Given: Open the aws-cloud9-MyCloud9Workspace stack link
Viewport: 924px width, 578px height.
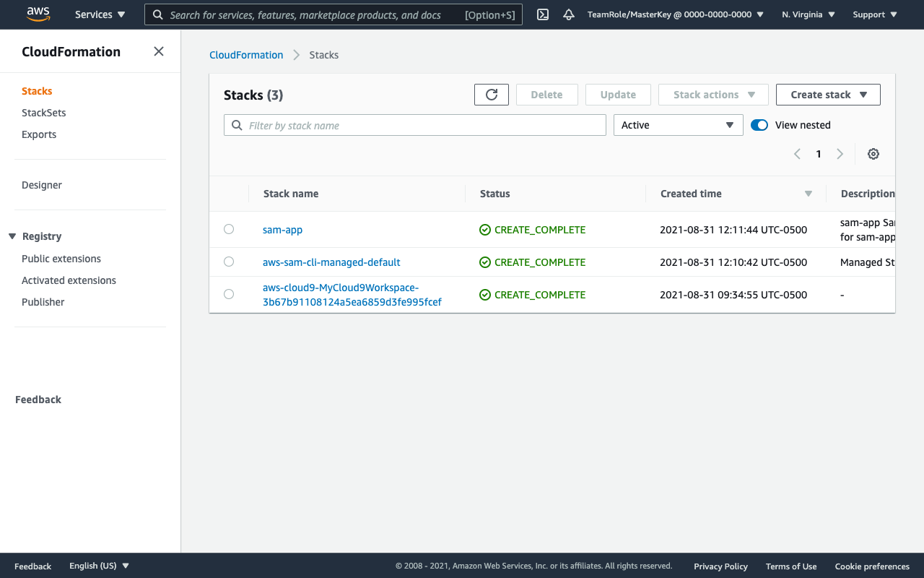Looking at the screenshot, I should pos(352,295).
